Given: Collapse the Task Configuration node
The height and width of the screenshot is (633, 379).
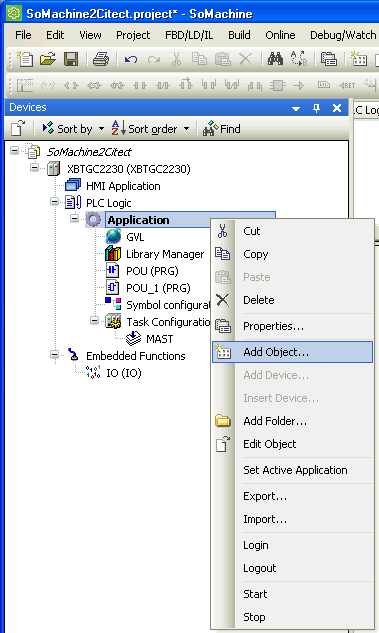Looking at the screenshot, I should (x=94, y=320).
